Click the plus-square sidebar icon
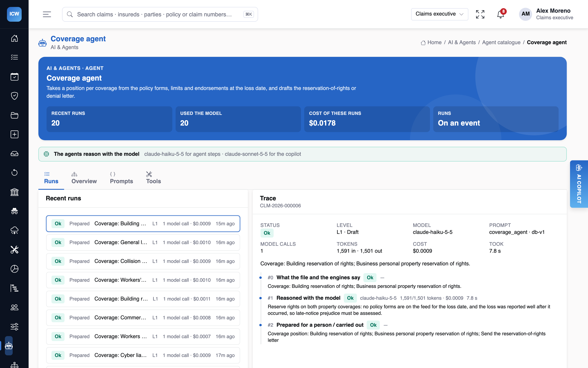 (x=14, y=134)
